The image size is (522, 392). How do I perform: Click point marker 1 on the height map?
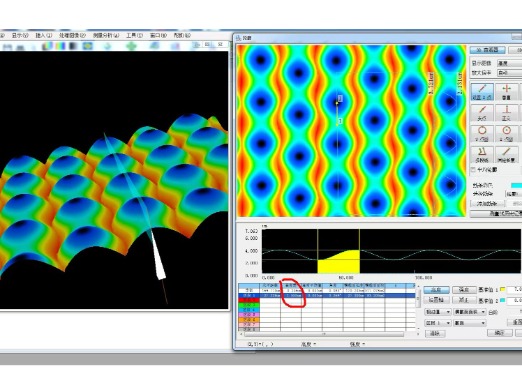pyautogui.click(x=340, y=121)
